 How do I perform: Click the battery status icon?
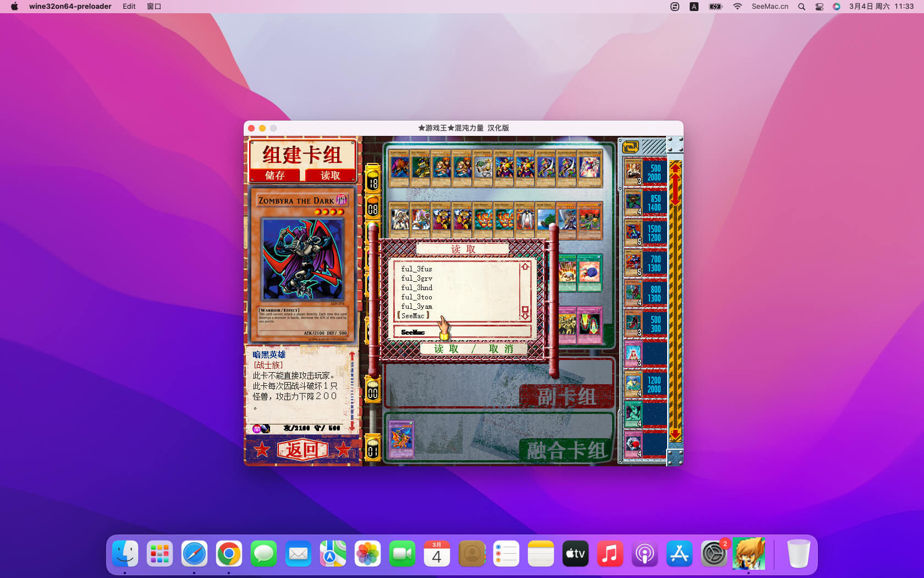coord(716,7)
